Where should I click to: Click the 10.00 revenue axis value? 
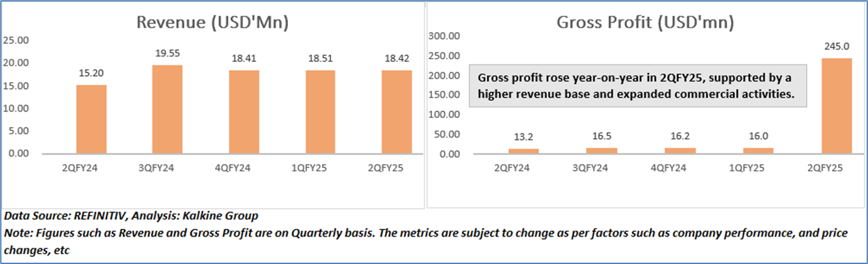[16, 108]
